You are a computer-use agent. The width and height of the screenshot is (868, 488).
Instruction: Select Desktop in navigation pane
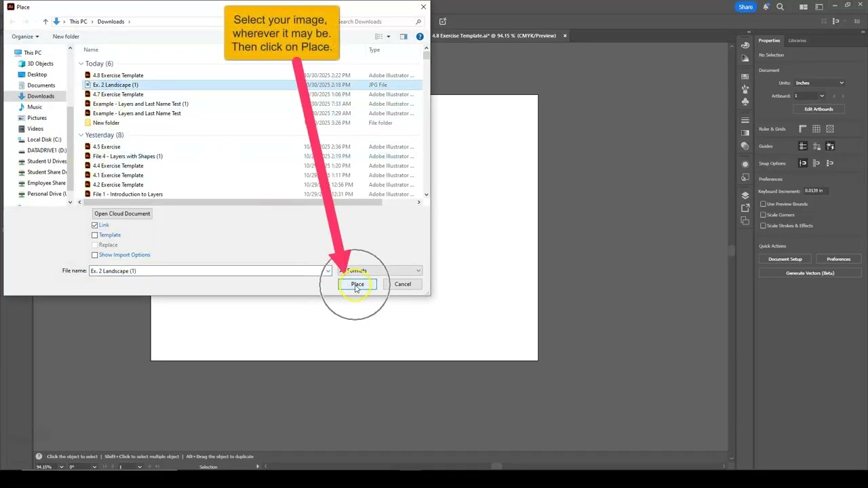tap(37, 75)
